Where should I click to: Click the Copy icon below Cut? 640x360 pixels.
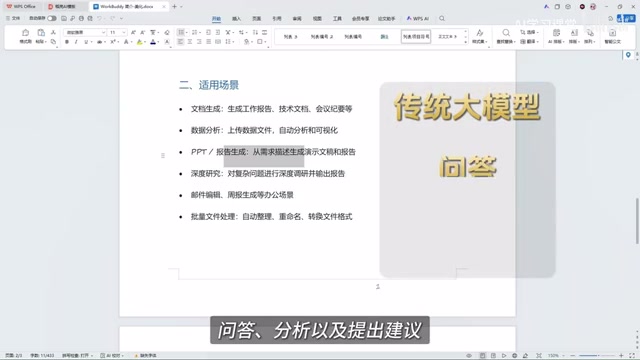point(53,42)
